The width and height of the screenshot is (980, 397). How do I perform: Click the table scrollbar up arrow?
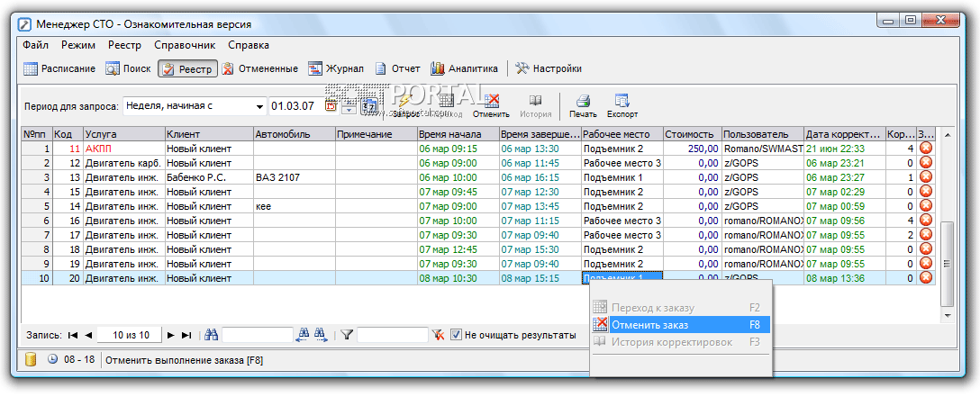(947, 135)
